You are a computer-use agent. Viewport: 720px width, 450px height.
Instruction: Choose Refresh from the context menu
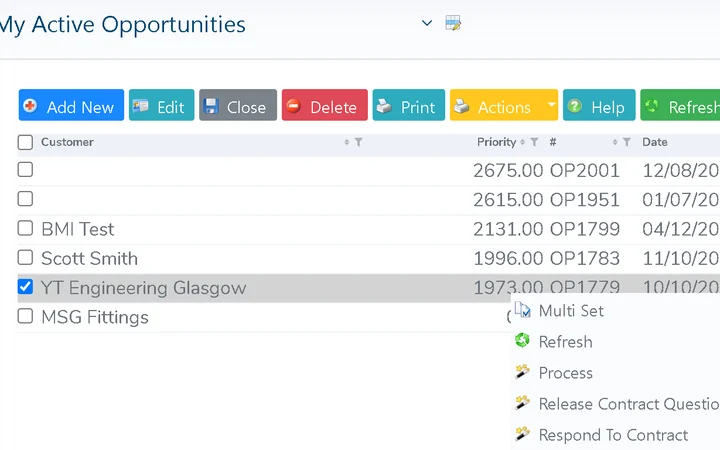tap(565, 342)
